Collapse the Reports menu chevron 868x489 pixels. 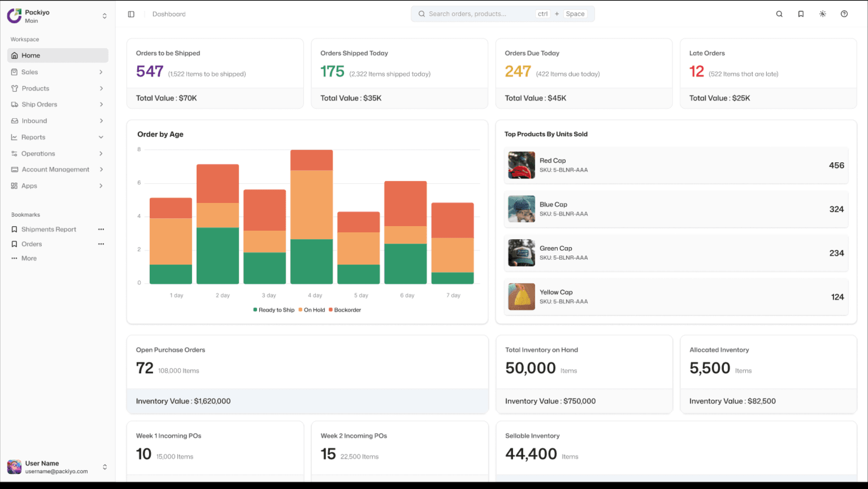pos(101,137)
